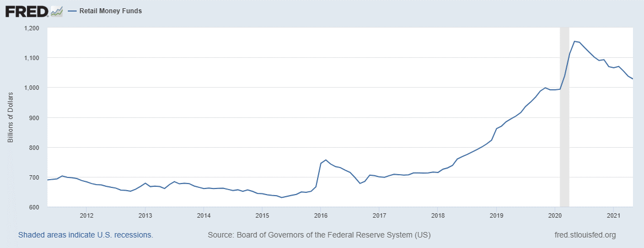Click the blue legend line marker
Viewport: 644px width, 248px height.
[72, 11]
